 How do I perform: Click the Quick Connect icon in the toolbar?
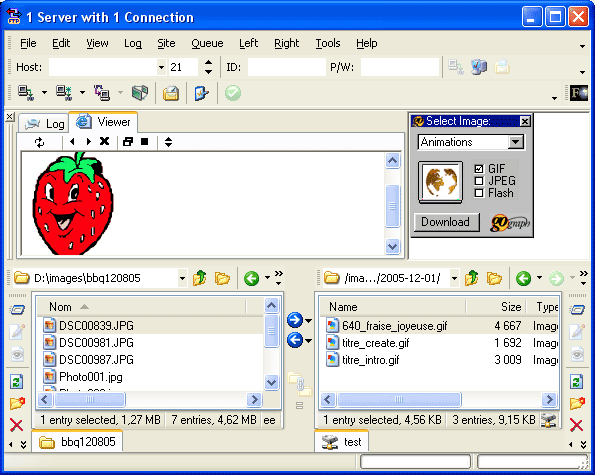(64, 93)
